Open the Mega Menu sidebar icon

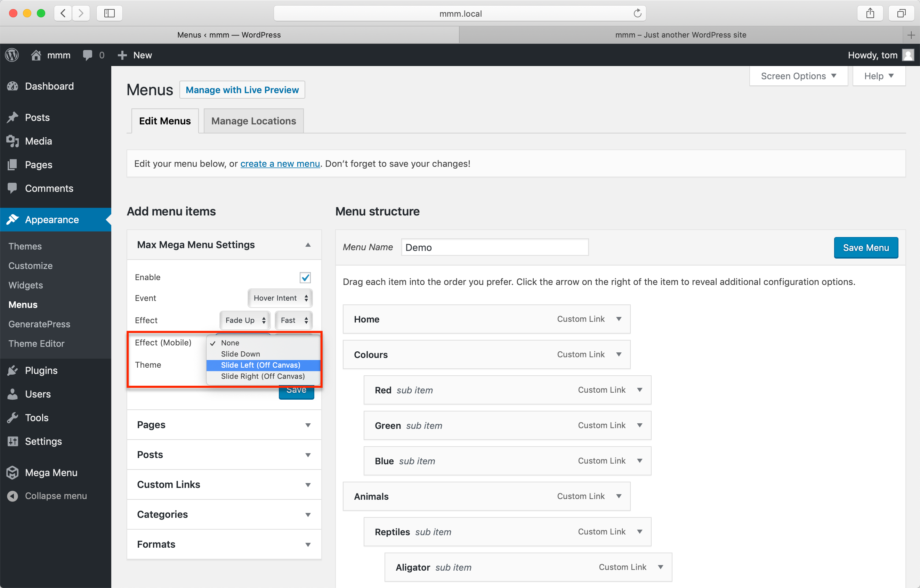(x=13, y=473)
